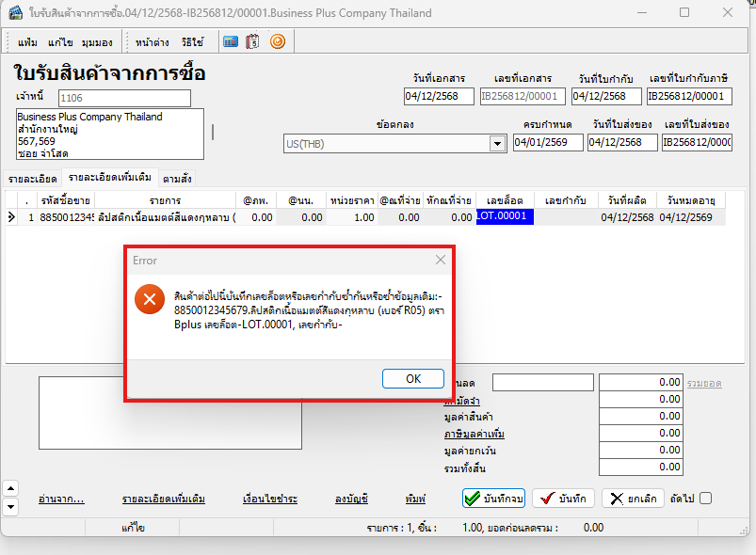Expand the ข้อตกลง US(THB) dropdown
This screenshot has height=555, width=756.
point(496,144)
